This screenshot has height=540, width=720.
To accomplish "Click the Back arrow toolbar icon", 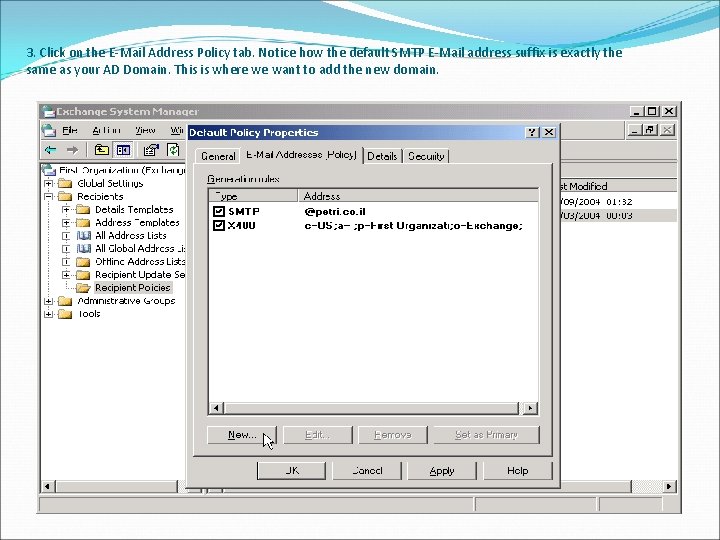I will tap(51, 150).
